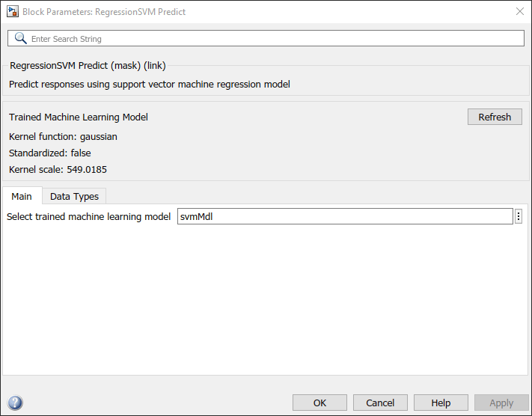The width and height of the screenshot is (532, 416).
Task: Focus the Enter Search String field
Action: pyautogui.click(x=269, y=38)
